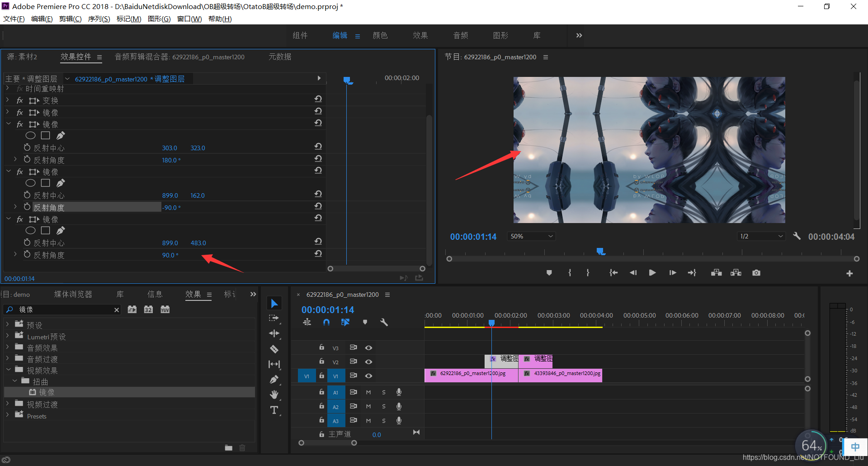This screenshot has height=466, width=868.
Task: Go to In point in Program monitor
Action: [x=613, y=273]
